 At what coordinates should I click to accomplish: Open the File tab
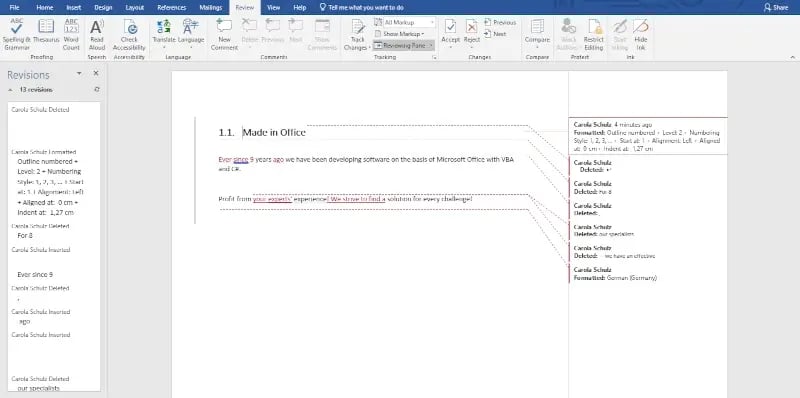[14, 8]
